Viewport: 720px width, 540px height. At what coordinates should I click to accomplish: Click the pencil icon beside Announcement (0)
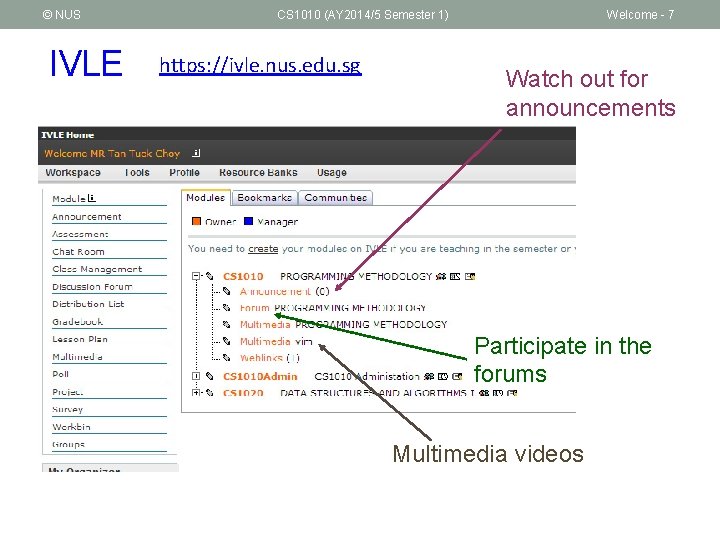pos(226,291)
